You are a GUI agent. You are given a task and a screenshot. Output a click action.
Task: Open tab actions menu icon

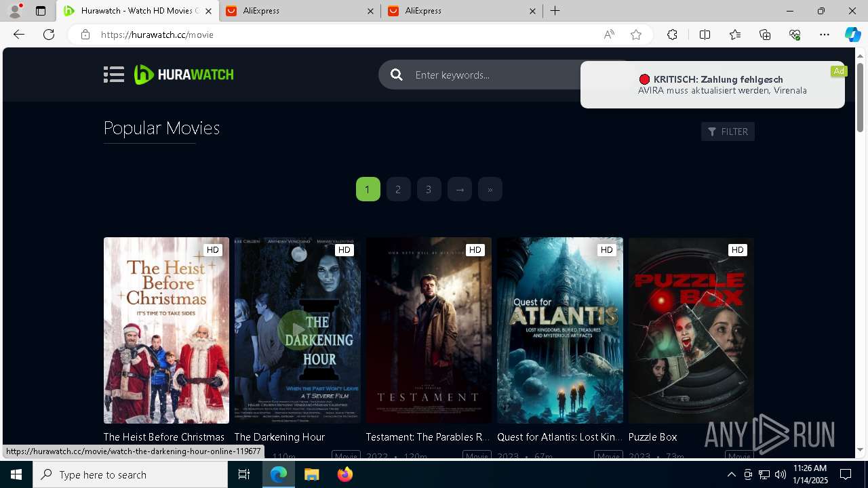[41, 11]
